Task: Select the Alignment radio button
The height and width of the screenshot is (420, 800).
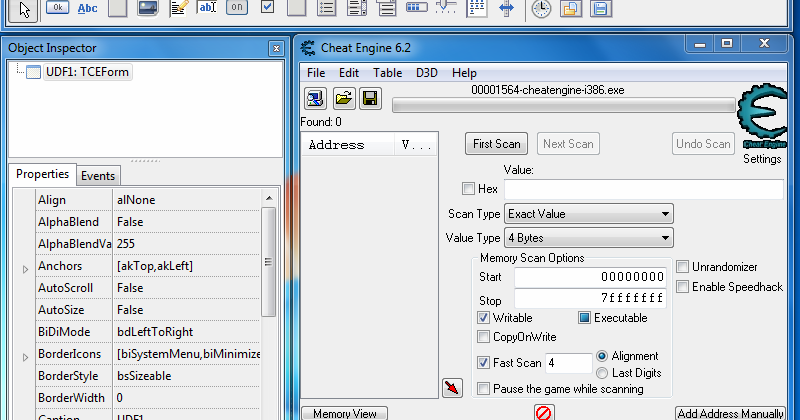Action: [602, 356]
